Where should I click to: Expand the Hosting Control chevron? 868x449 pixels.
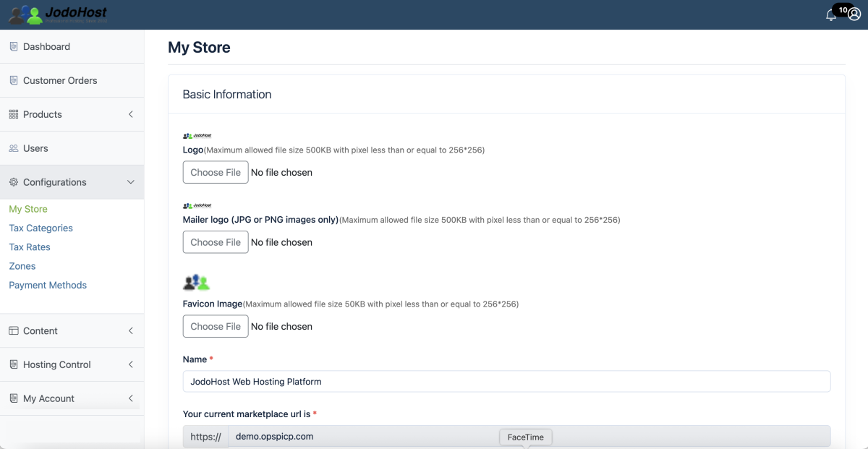coord(131,364)
